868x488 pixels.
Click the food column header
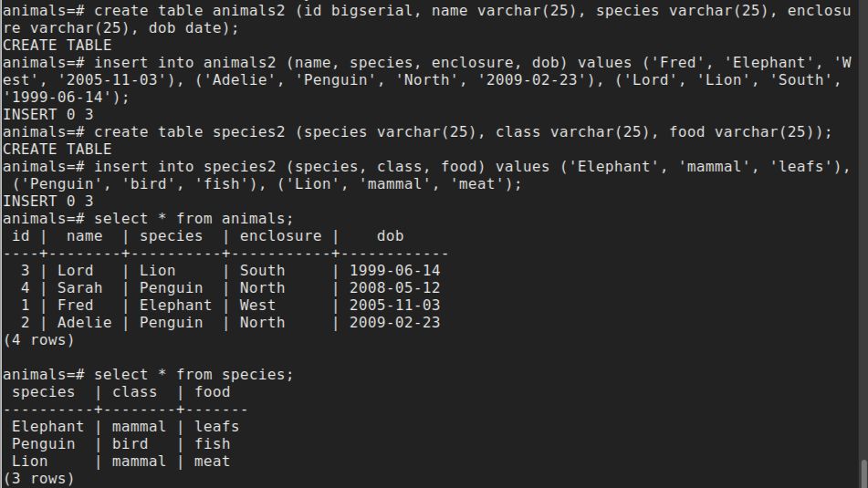[212, 392]
